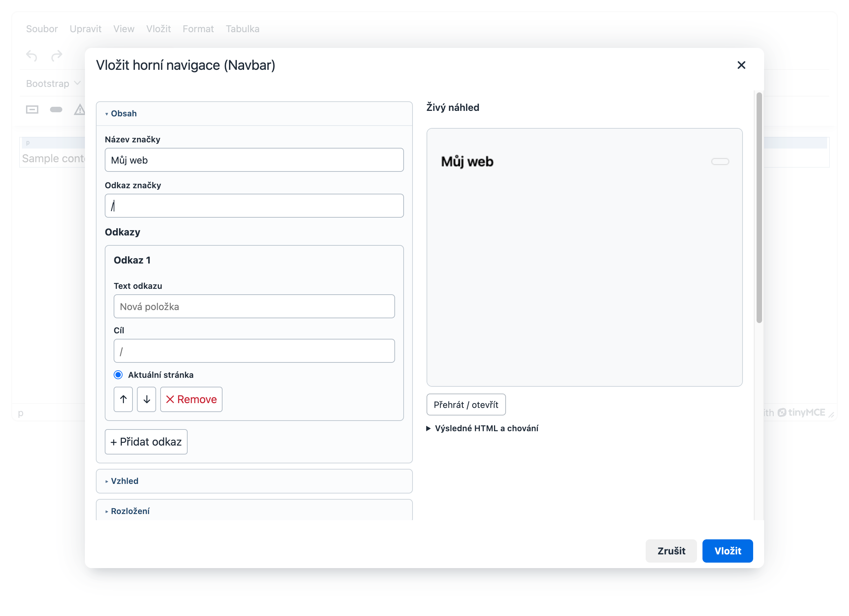Toggle the Aktuální stránka radio button
Viewport: 849px width, 616px height.
118,375
